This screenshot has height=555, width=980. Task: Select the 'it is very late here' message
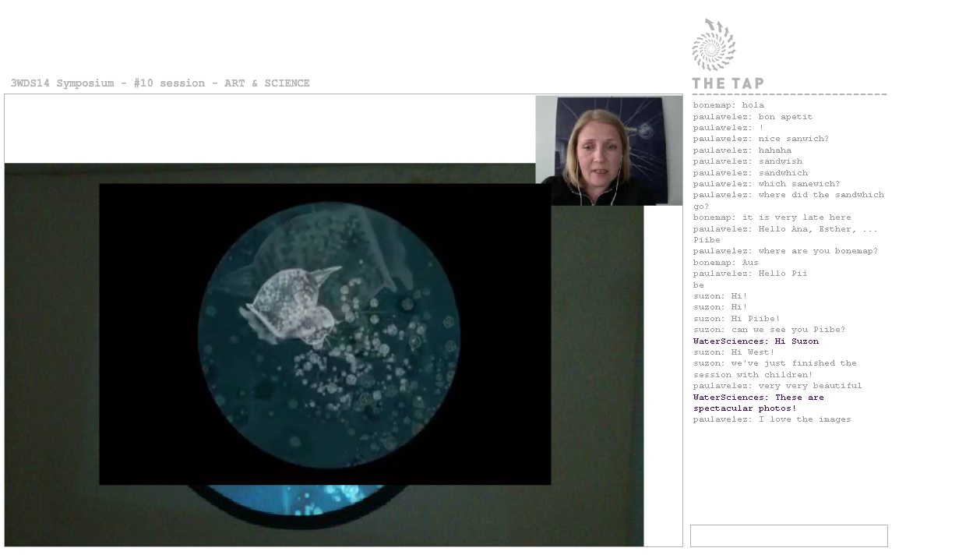pos(772,217)
